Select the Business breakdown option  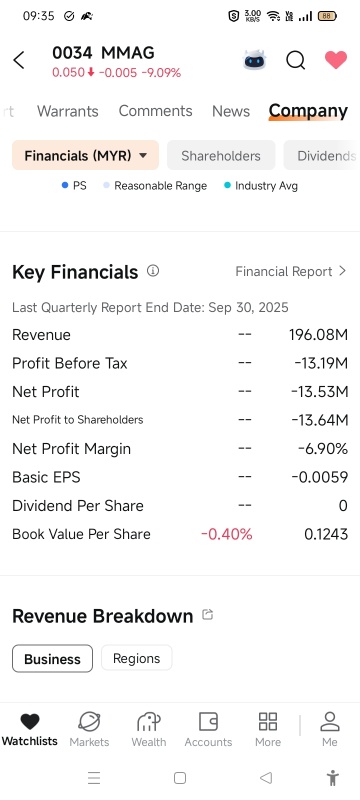(x=53, y=659)
